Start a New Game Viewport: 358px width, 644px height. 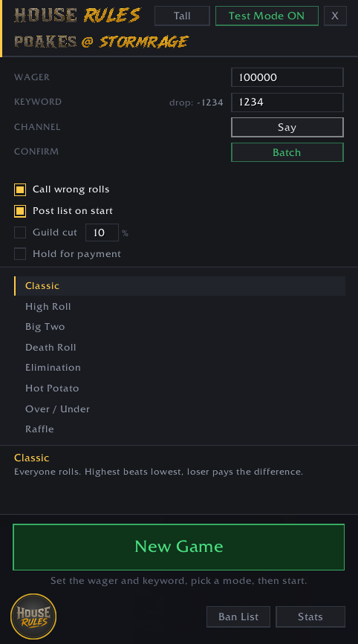point(178,547)
